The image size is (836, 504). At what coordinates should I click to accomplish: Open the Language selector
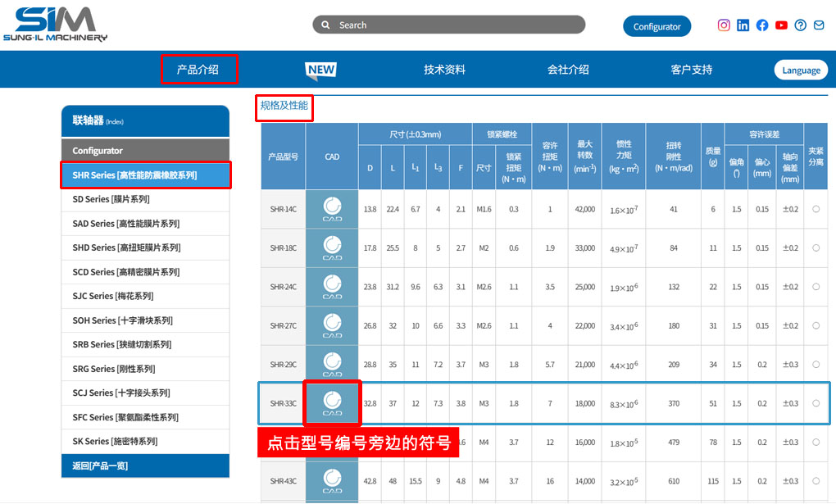pyautogui.click(x=801, y=70)
